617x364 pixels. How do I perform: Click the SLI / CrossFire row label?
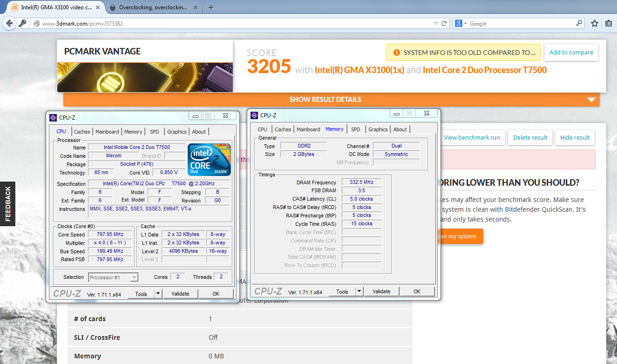tap(96, 337)
